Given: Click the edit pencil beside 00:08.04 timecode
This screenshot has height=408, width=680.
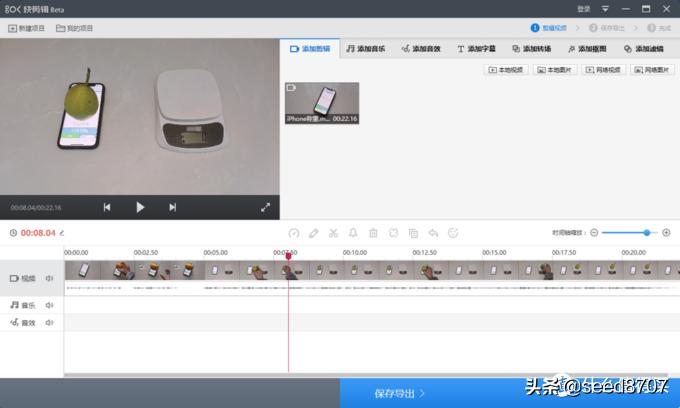Looking at the screenshot, I should coord(62,233).
